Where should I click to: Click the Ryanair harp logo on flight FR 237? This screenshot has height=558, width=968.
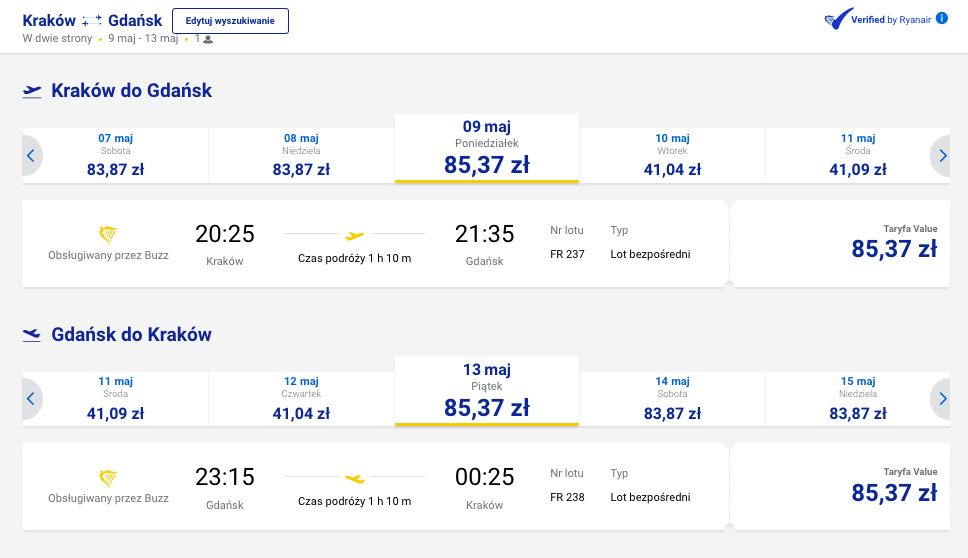pyautogui.click(x=108, y=235)
